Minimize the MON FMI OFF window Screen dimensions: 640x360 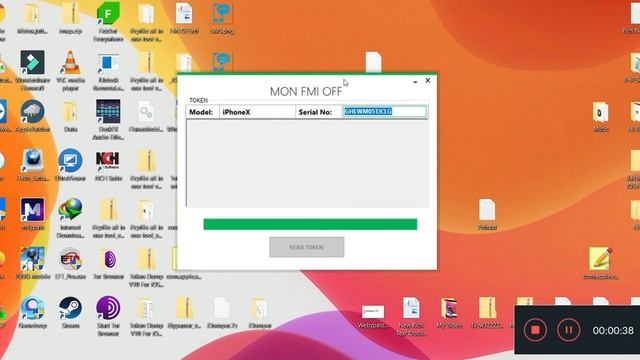415,81
